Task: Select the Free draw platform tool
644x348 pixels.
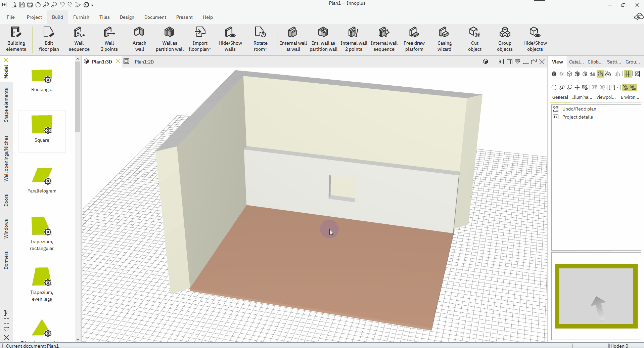Action: [x=414, y=38]
